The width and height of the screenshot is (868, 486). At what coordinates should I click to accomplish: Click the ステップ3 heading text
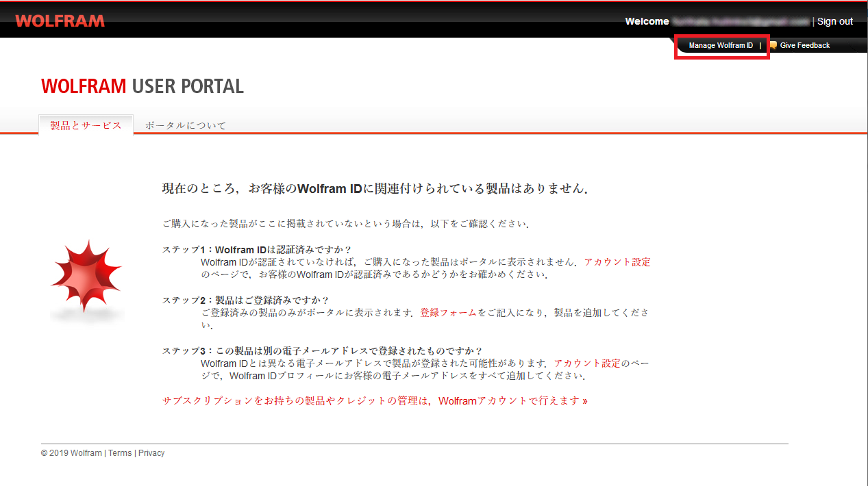(x=323, y=350)
